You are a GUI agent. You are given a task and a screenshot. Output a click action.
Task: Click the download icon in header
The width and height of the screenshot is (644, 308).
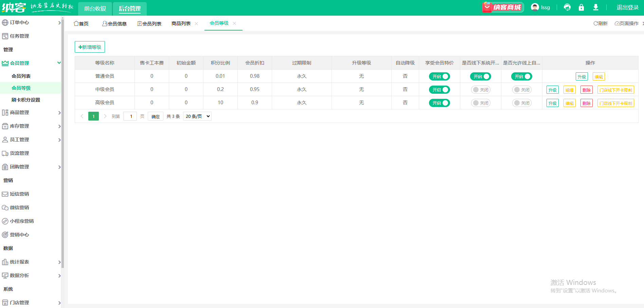coord(595,7)
